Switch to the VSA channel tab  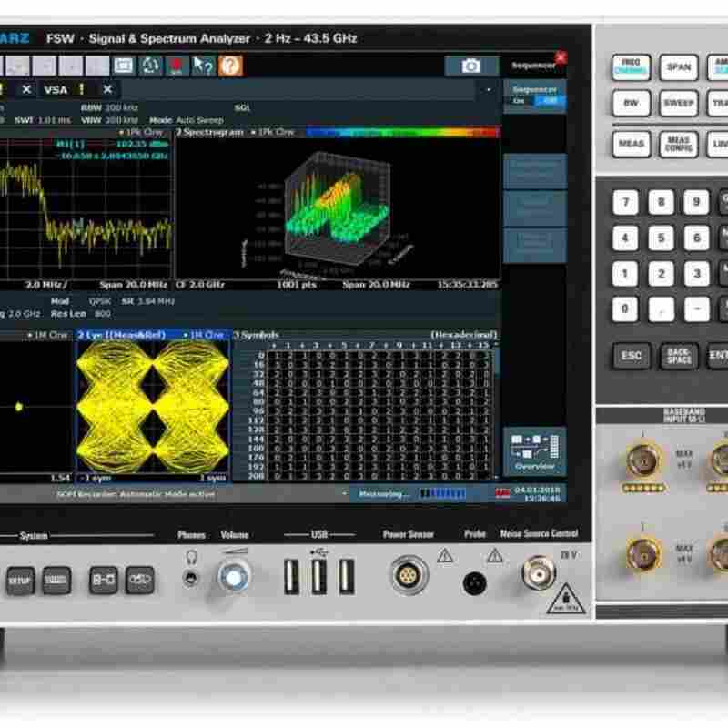56,89
